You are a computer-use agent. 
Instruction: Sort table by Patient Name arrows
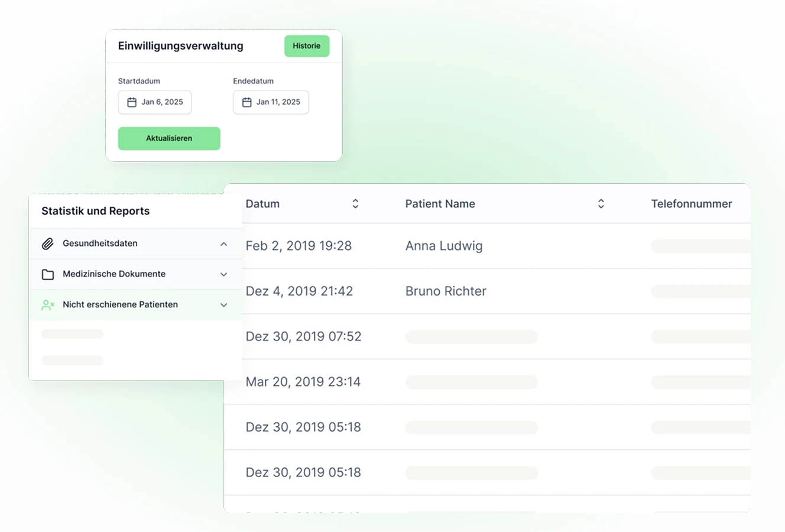(601, 204)
